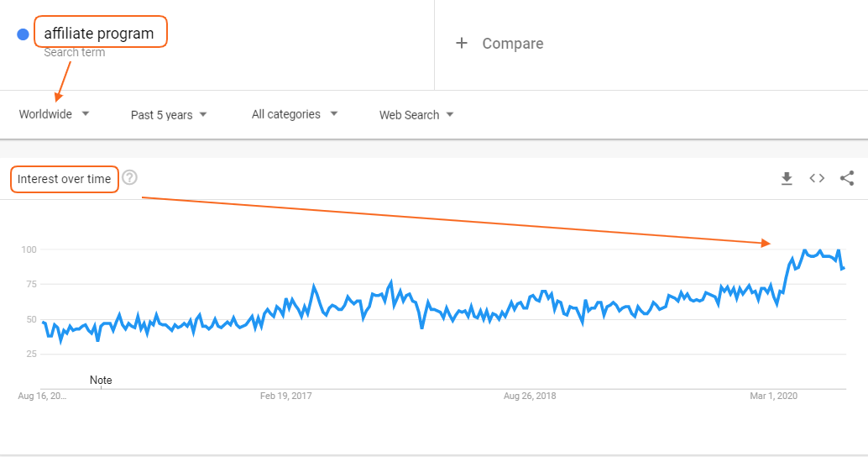Share the Interest over time chart
This screenshot has width=868, height=457.
[x=847, y=178]
